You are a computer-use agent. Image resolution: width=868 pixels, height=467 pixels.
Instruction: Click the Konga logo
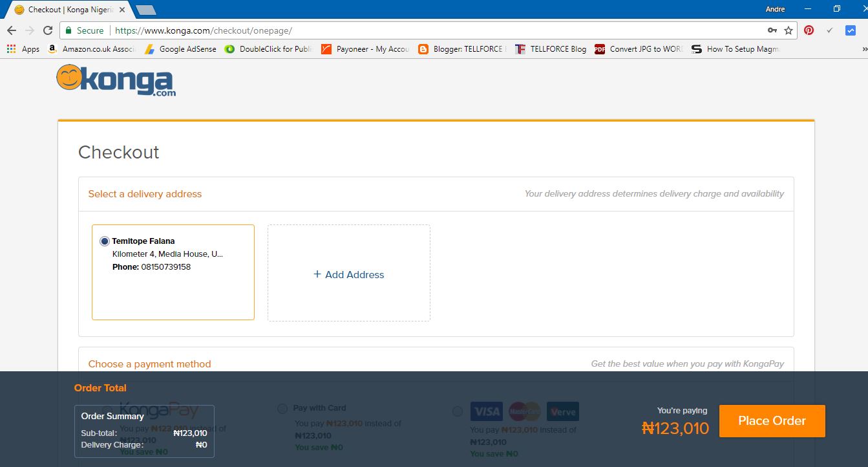tap(115, 81)
